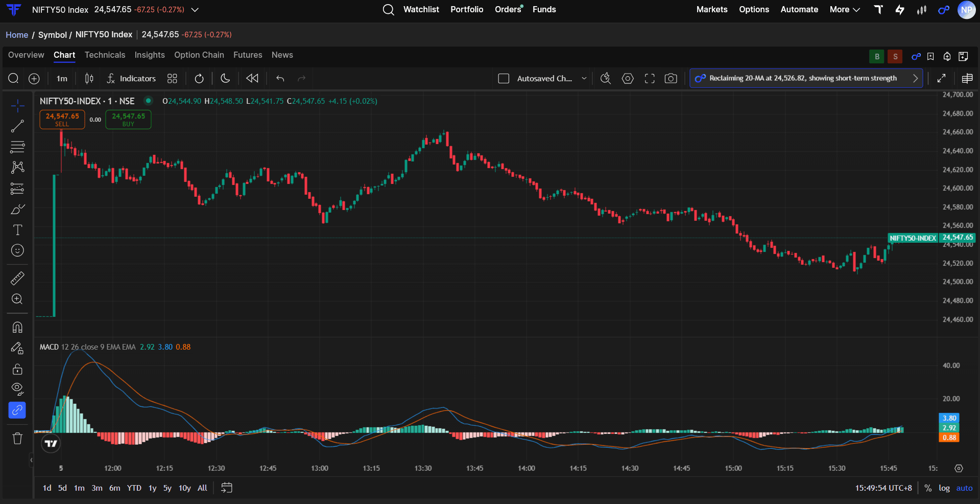
Task: Select the 5d time range button
Action: click(62, 488)
